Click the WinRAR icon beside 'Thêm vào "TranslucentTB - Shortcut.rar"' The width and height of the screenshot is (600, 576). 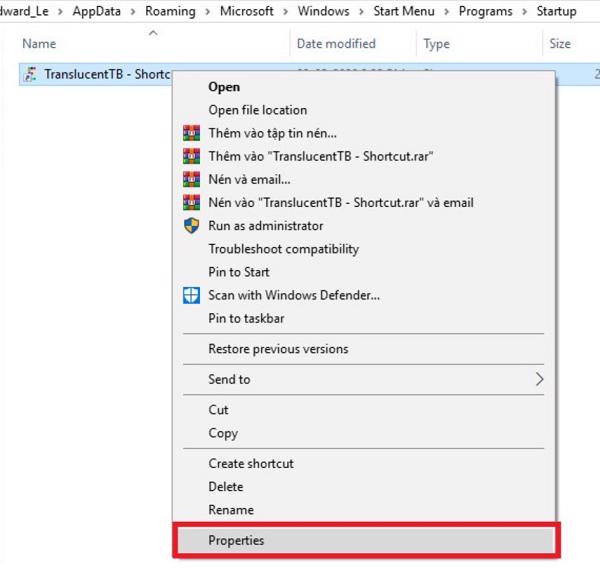pyautogui.click(x=191, y=156)
